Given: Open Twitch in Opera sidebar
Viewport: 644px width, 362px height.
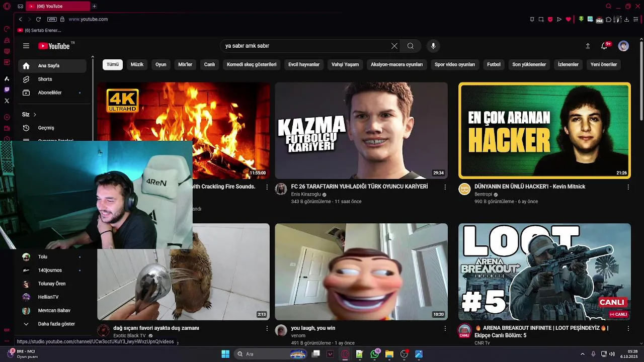Looking at the screenshot, I should coord(7,89).
